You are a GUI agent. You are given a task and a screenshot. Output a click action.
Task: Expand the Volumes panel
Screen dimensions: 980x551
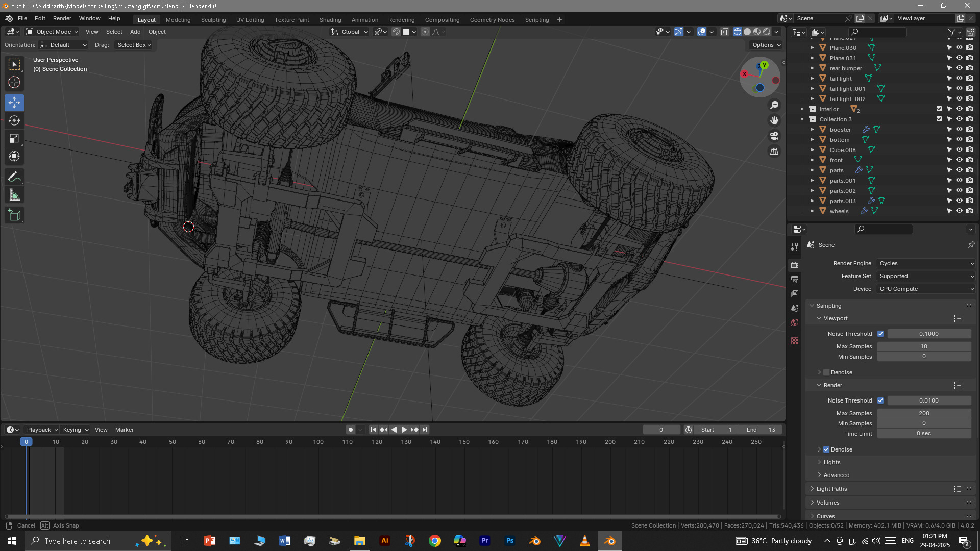coord(827,503)
